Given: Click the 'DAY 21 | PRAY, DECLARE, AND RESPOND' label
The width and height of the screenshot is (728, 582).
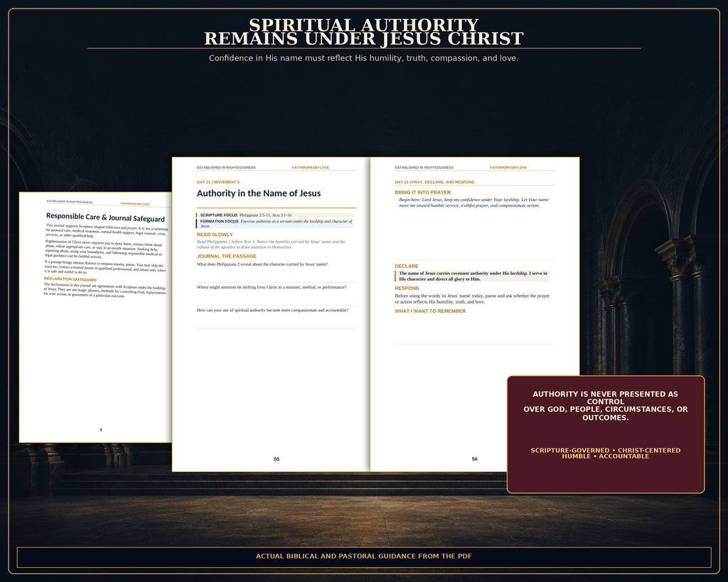Looking at the screenshot, I should click(x=434, y=182).
